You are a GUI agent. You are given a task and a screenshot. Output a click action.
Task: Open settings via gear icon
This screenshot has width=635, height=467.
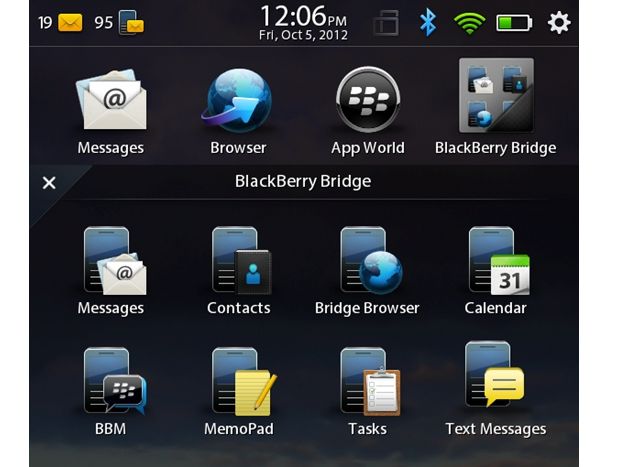559,22
